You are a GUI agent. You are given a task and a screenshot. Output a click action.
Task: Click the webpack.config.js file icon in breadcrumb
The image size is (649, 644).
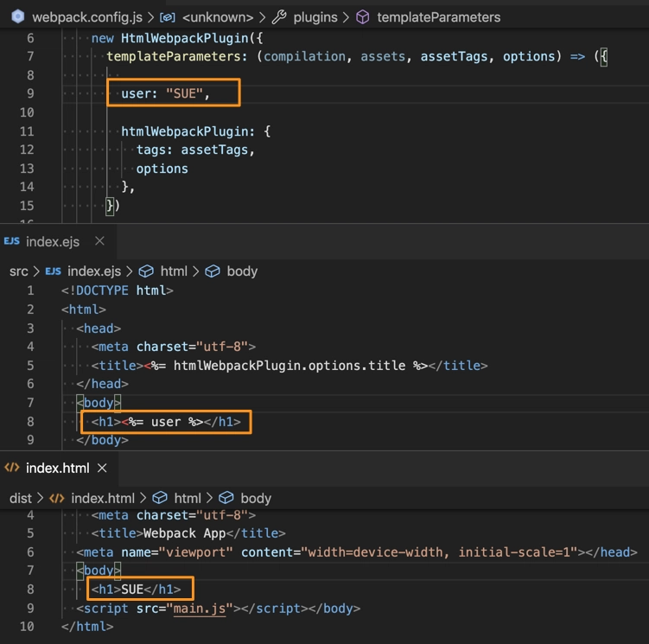18,17
